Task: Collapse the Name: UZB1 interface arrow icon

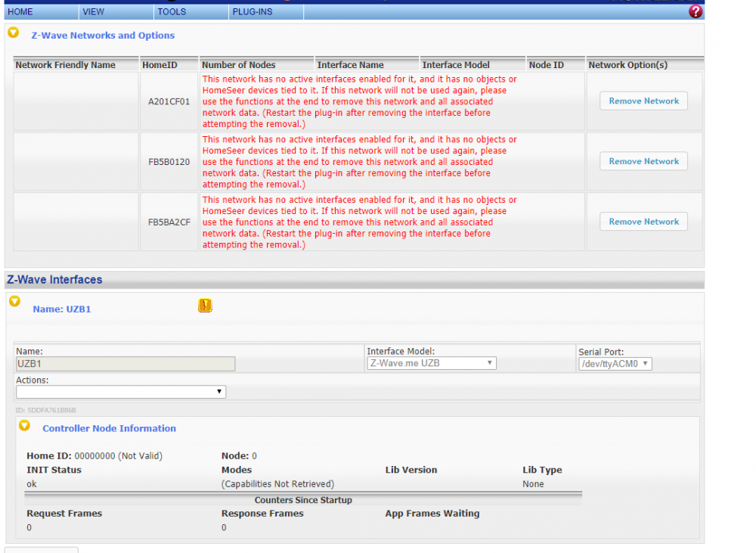Action: click(14, 301)
